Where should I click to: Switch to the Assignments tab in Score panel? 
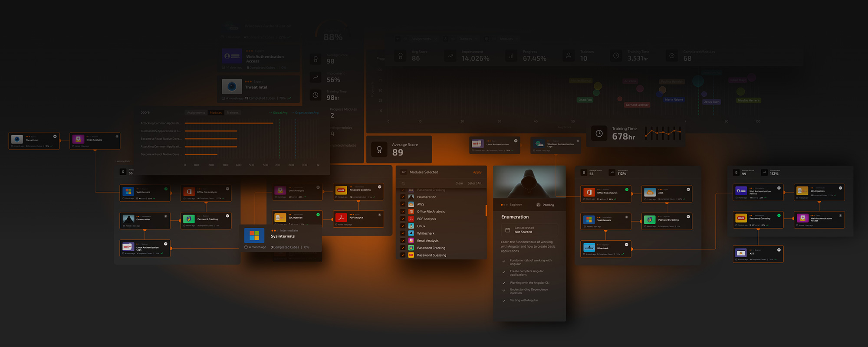[x=196, y=113]
